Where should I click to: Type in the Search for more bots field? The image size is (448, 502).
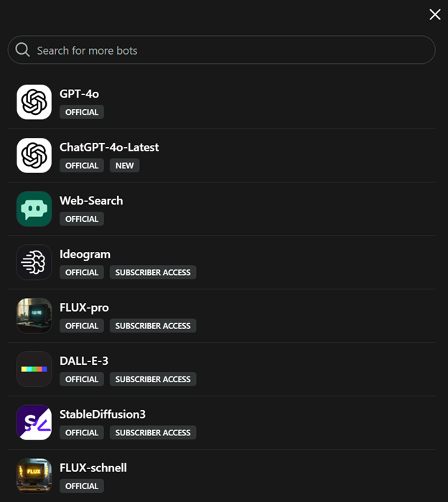pos(230,50)
